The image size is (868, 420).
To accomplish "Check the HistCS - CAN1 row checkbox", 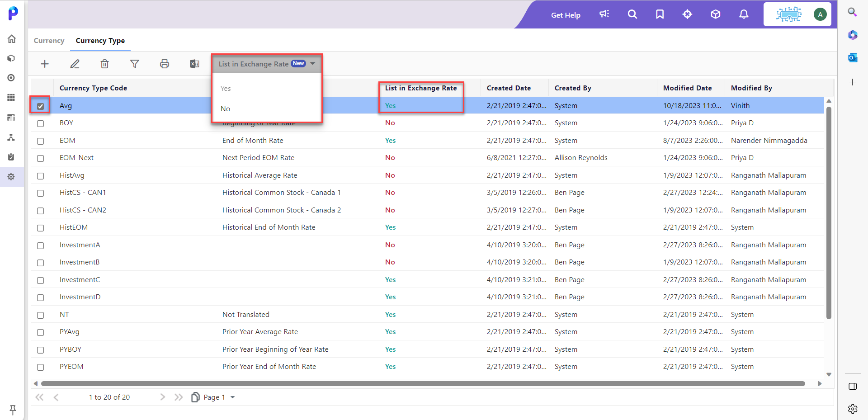I will click(x=41, y=193).
